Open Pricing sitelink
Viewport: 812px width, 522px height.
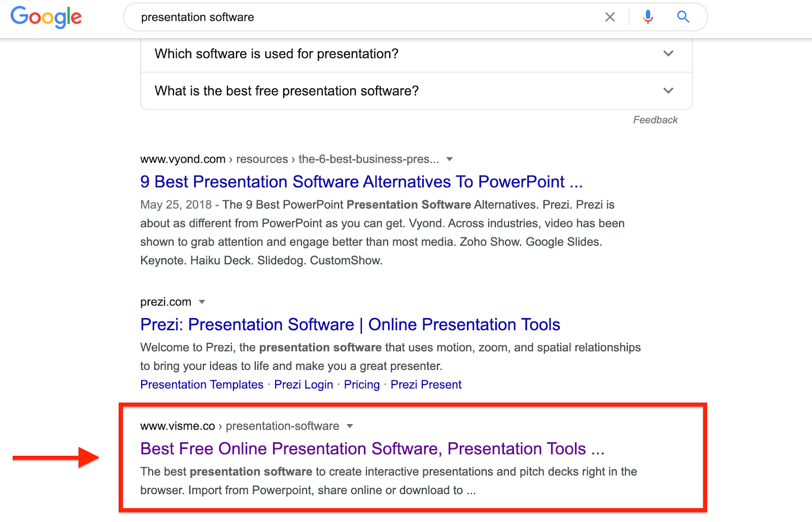(x=362, y=385)
